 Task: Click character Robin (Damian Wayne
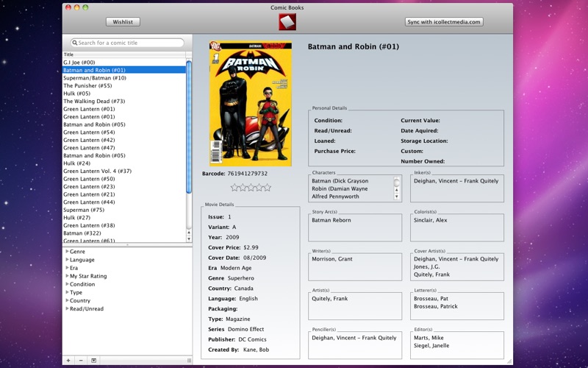[340, 188]
